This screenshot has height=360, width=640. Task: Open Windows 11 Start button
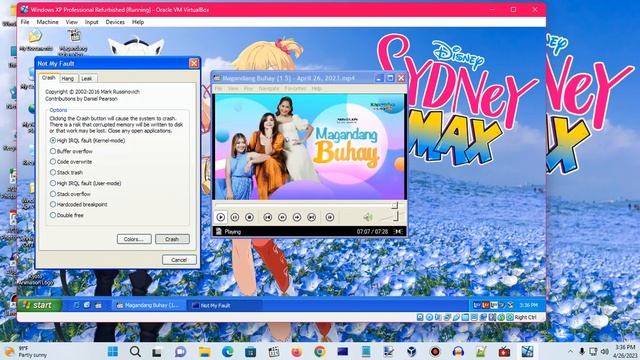(x=113, y=351)
